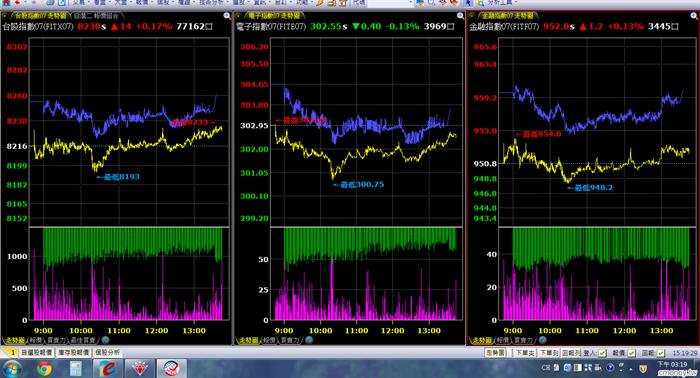Click the 電子指數07(FITE07) title text

coord(271,26)
